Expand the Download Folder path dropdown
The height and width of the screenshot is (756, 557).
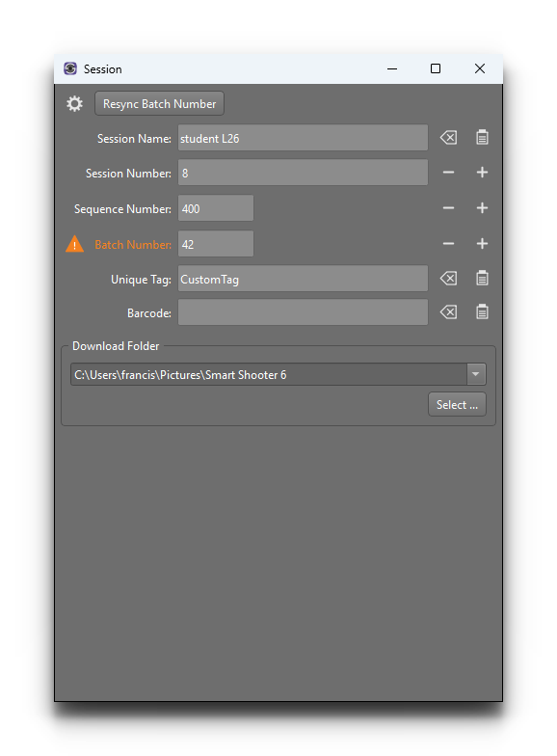pyautogui.click(x=476, y=374)
